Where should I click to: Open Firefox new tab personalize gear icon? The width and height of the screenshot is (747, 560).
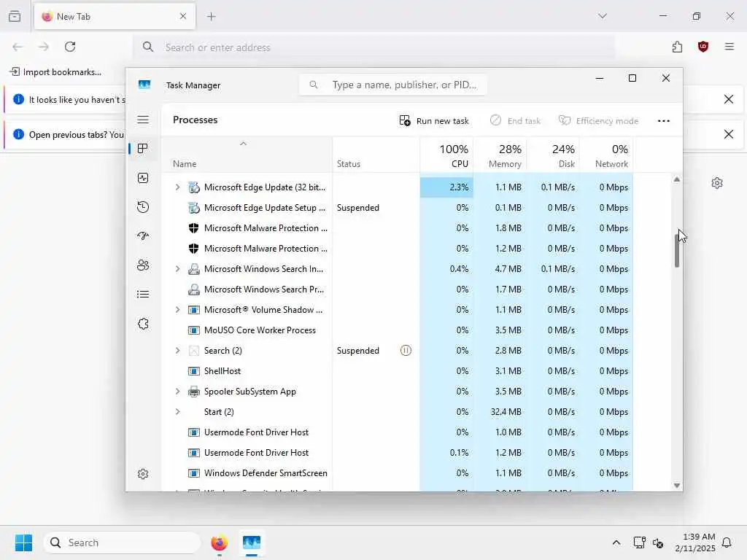tap(717, 183)
